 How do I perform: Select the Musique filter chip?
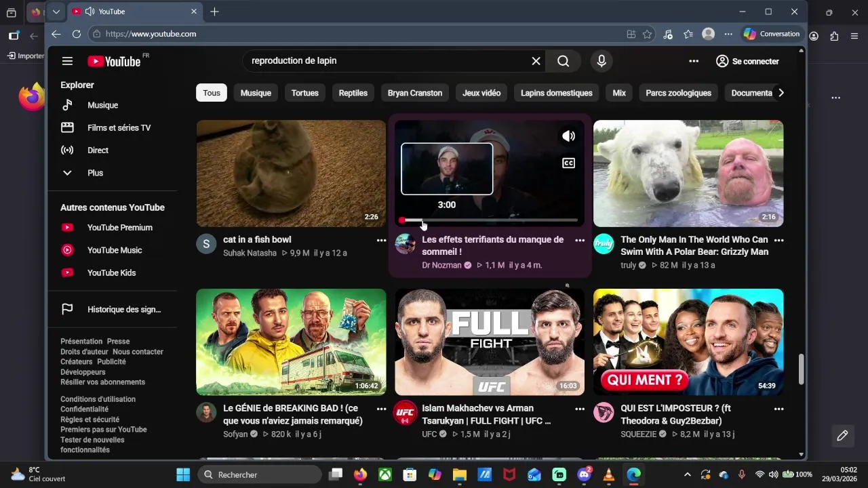coord(256,93)
